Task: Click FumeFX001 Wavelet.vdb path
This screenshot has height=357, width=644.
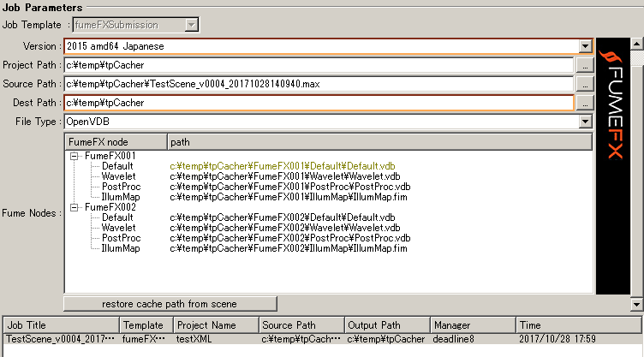Action: click(285, 176)
